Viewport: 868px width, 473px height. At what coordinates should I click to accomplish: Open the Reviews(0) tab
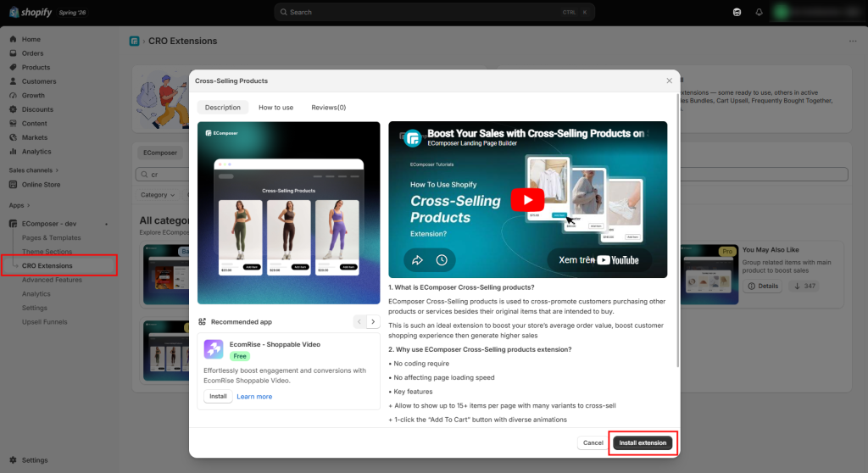(x=328, y=108)
